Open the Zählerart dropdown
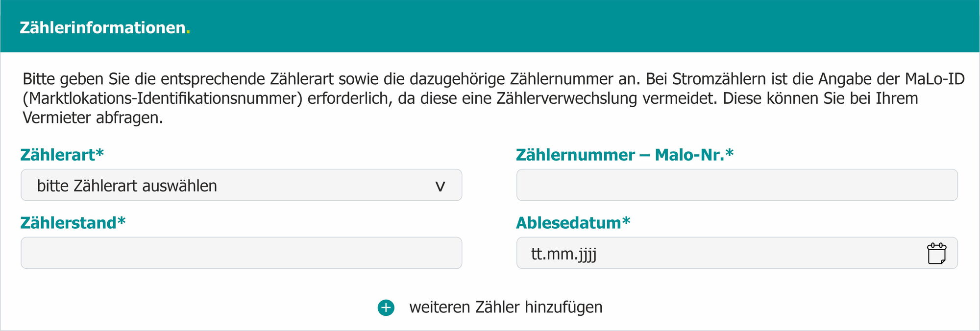This screenshot has height=331, width=980. point(241,186)
